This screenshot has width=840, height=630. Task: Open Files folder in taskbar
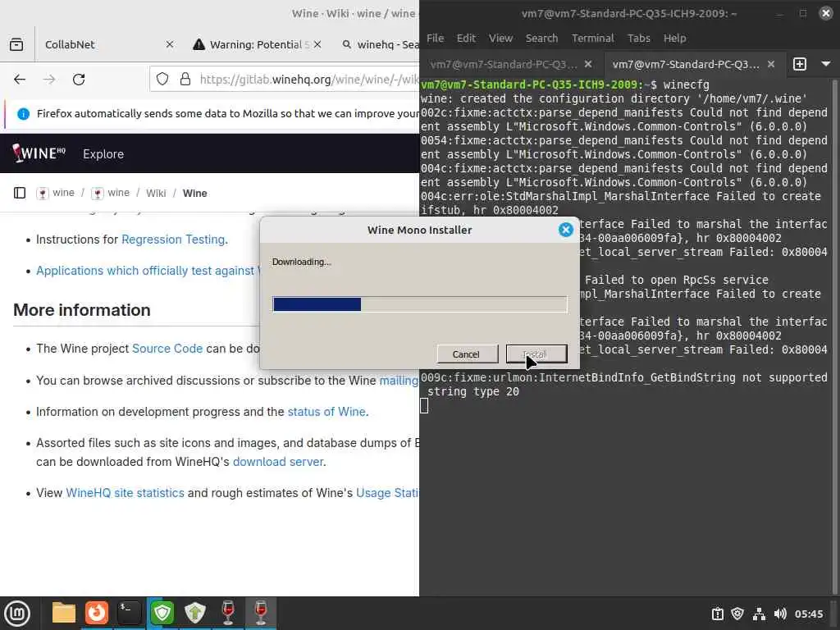[63, 613]
